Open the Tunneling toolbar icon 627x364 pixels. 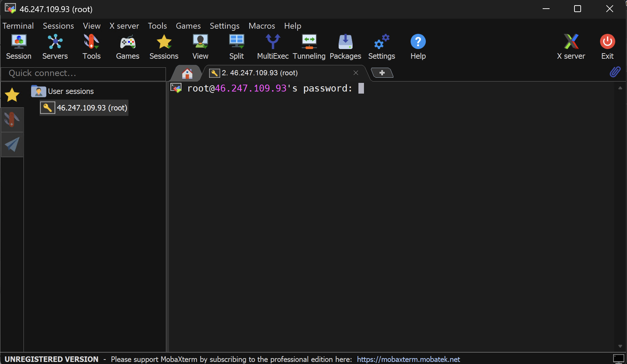click(x=309, y=47)
